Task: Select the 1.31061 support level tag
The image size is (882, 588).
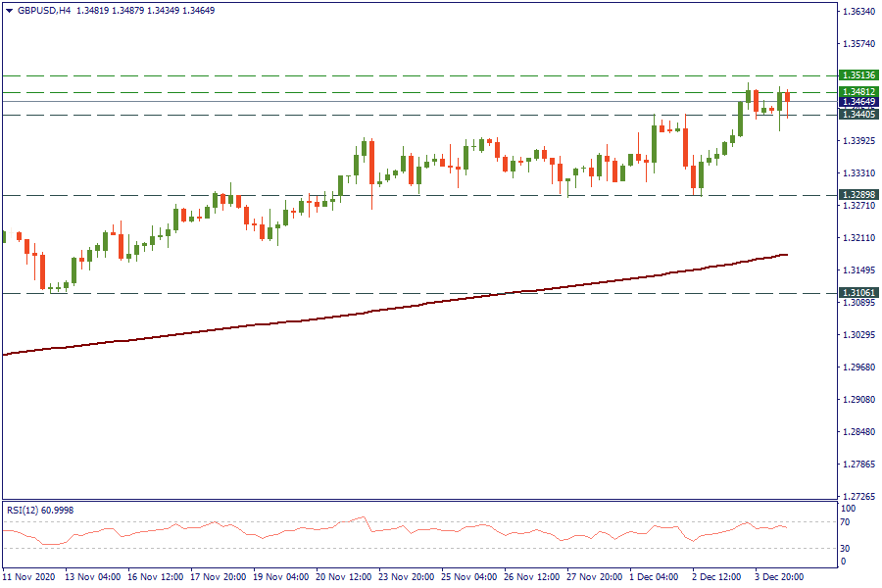Action: (x=858, y=293)
